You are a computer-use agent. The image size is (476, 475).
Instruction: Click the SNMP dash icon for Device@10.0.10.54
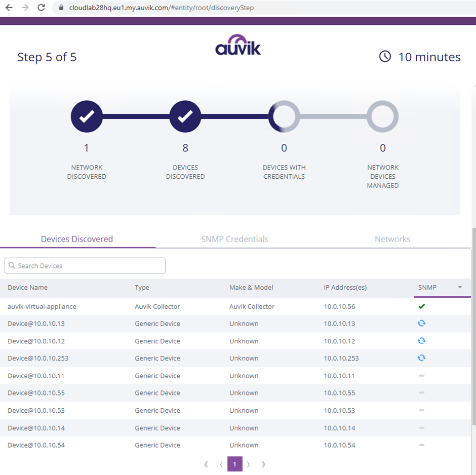click(422, 445)
